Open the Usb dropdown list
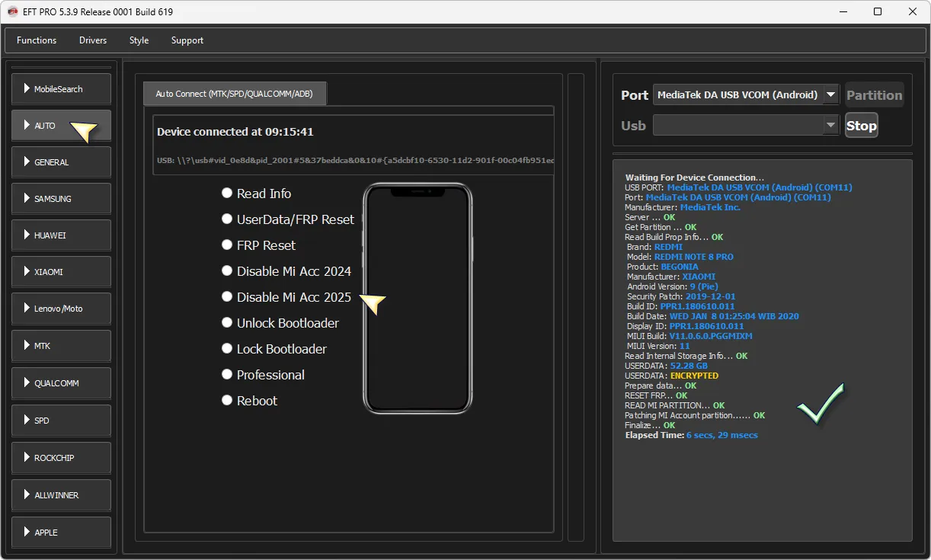Viewport: 931px width, 560px height. 830,126
